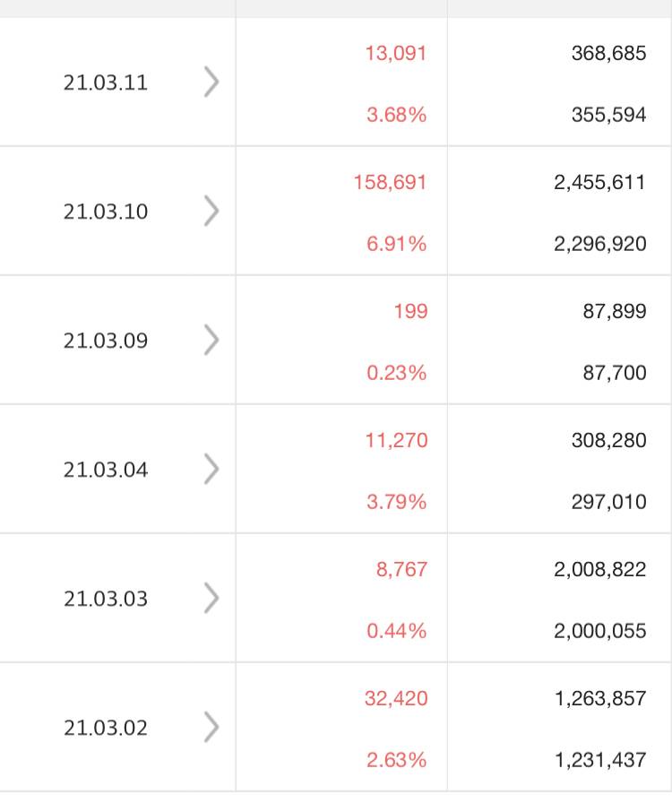672x803 pixels.
Task: Open the 21.03.04 date entry
Action: pos(106,470)
